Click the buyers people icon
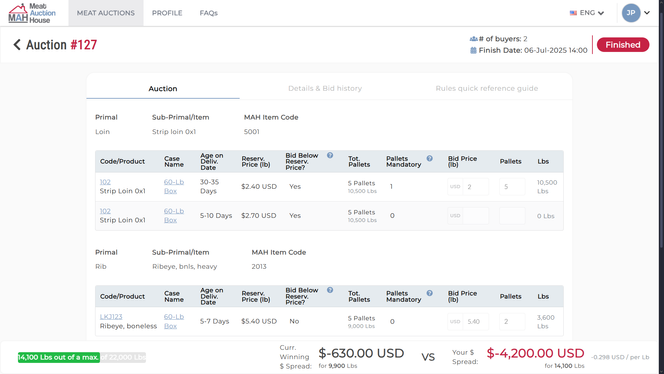 [473, 39]
